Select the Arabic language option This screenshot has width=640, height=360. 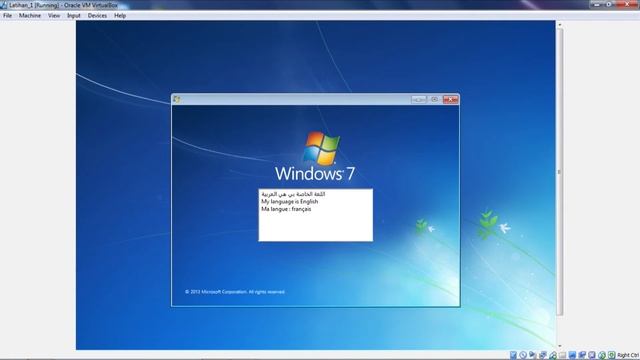point(293,194)
